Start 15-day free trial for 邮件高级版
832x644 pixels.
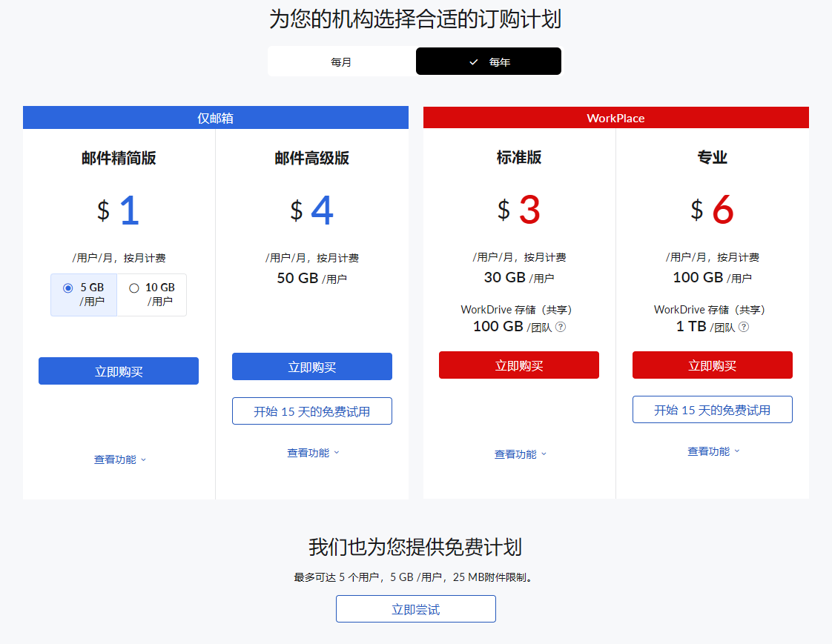[x=312, y=411]
